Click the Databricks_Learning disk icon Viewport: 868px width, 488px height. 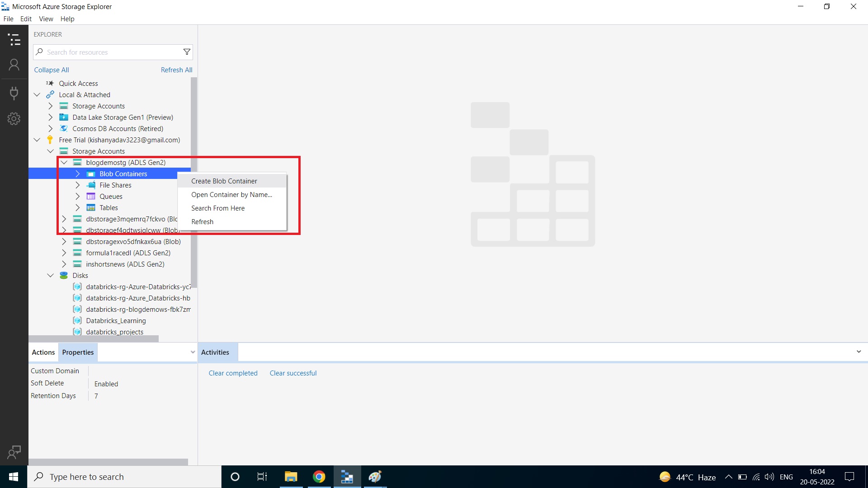[77, 320]
